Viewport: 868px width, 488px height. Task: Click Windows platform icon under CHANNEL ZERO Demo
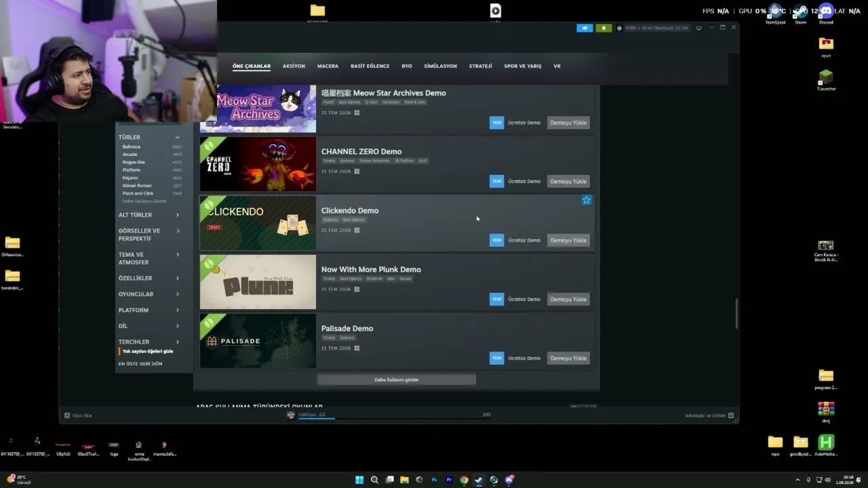click(x=357, y=171)
